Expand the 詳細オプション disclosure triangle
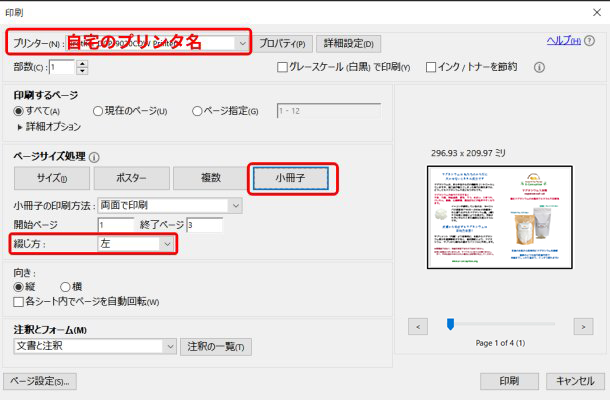Viewport: 610px width, 400px height. (20, 127)
